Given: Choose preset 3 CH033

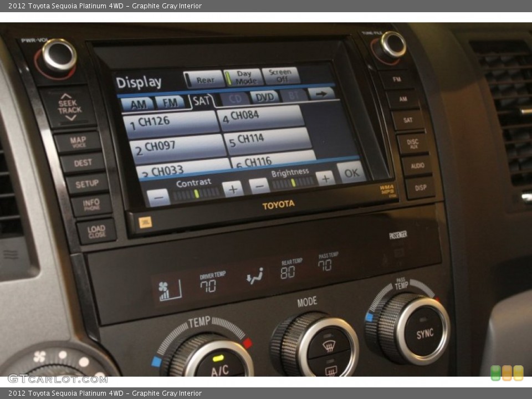Looking at the screenshot, I should [x=183, y=169].
